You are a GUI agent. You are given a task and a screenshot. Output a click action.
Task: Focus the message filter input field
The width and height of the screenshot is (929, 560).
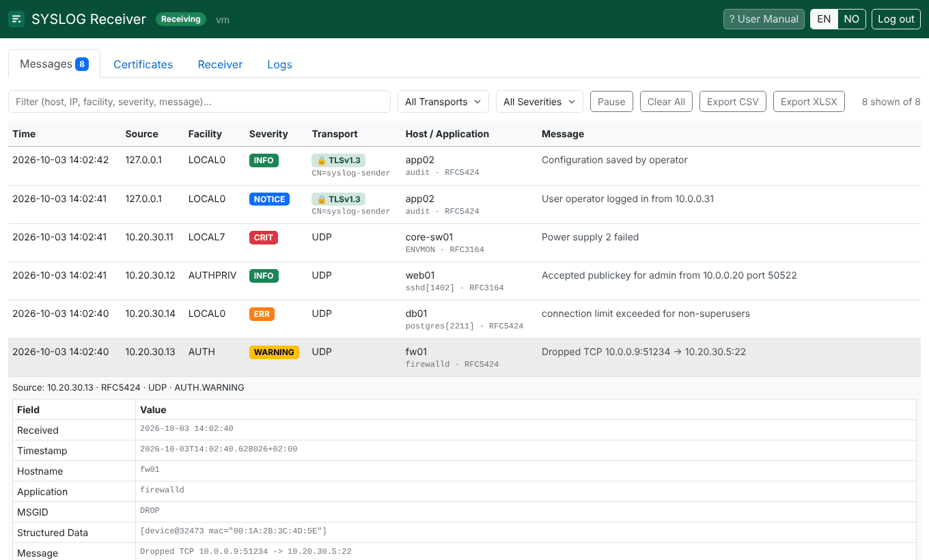pyautogui.click(x=199, y=102)
